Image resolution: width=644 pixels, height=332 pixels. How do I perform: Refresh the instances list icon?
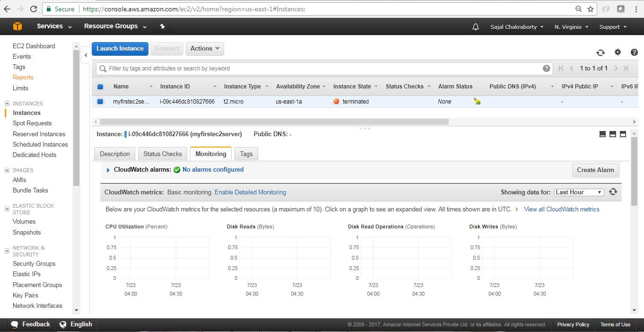click(600, 52)
